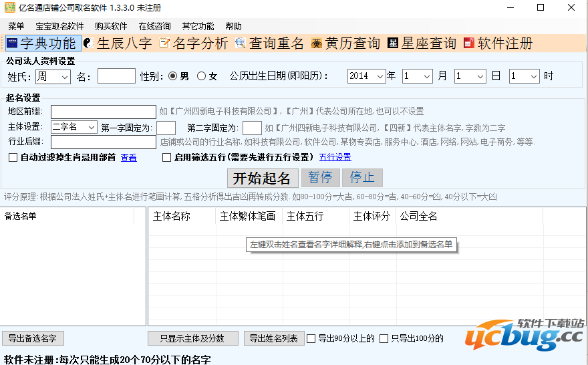
Task: Click the 生辰八字 toolbar label
Action: tap(124, 43)
